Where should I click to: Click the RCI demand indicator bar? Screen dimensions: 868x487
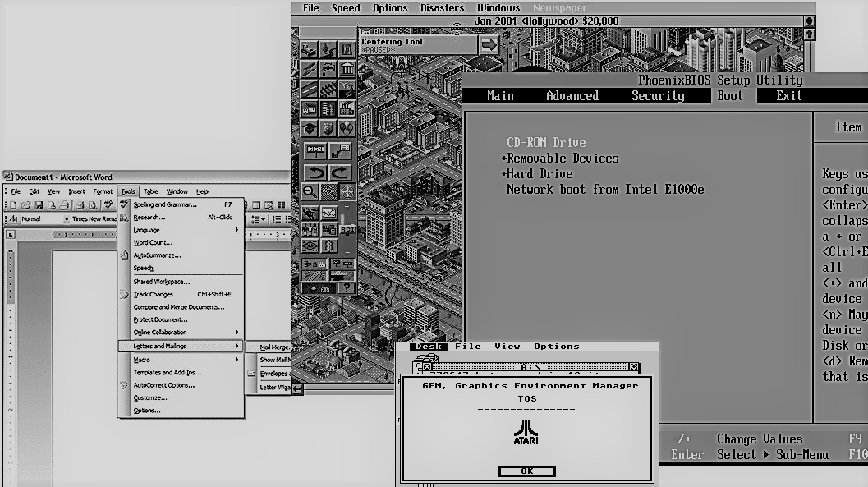pos(347,230)
